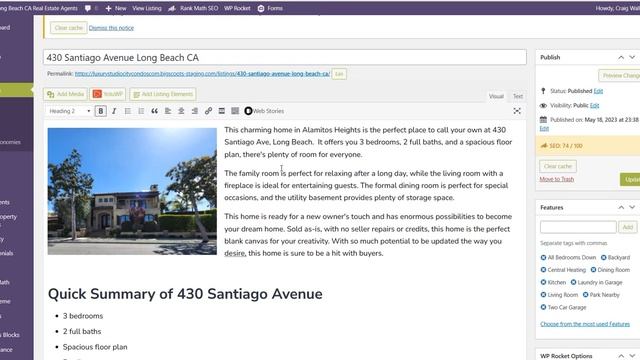Move WP Rocket Options panel down
This screenshot has height=360, width=640.
pos(632,356)
